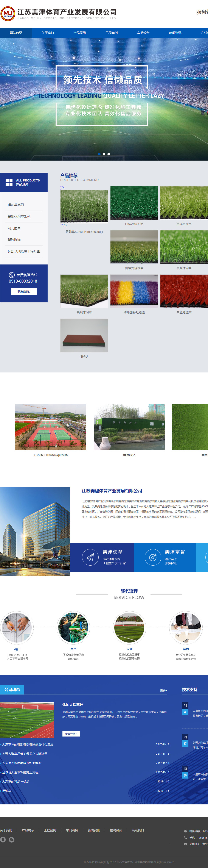Open the 门球高尔夫草 product image
The height and width of the screenshot is (868, 208).
coord(134,203)
